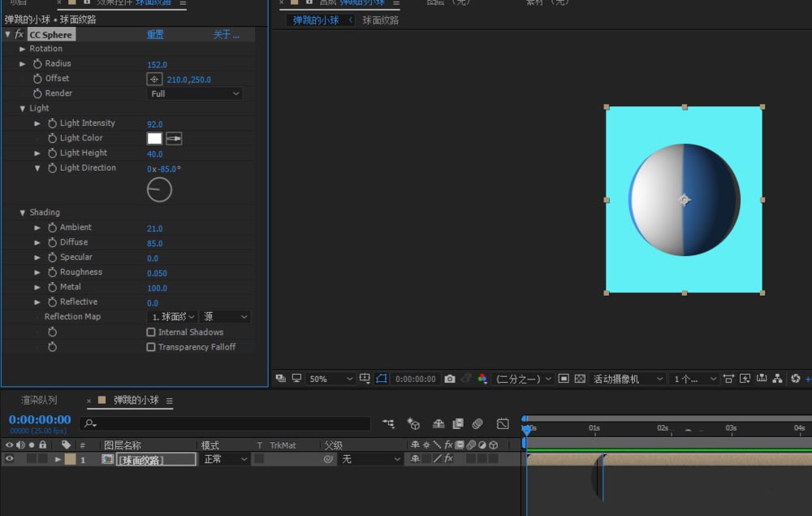Click the composition mini-flowchart icon in timeline

point(390,423)
